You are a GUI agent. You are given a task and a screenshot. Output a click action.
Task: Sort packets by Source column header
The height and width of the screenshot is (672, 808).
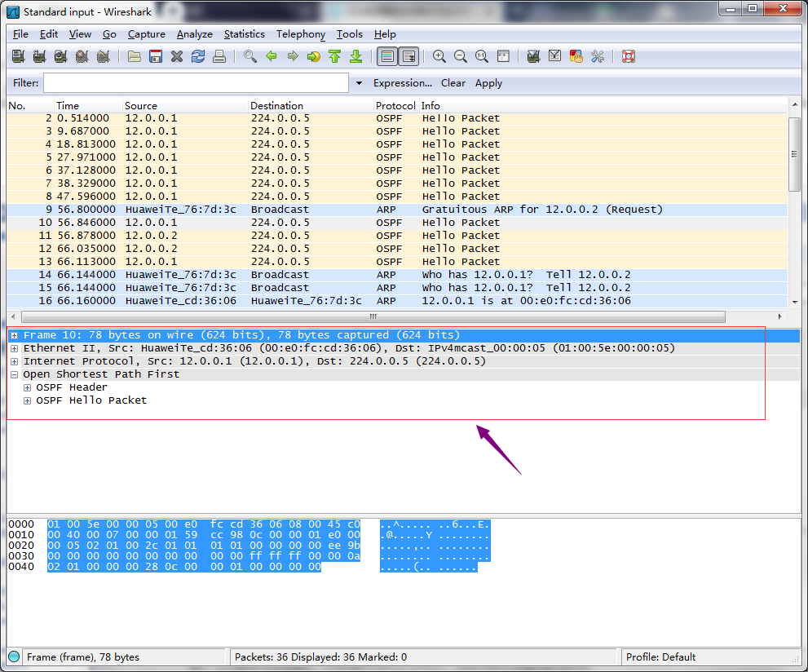point(186,106)
